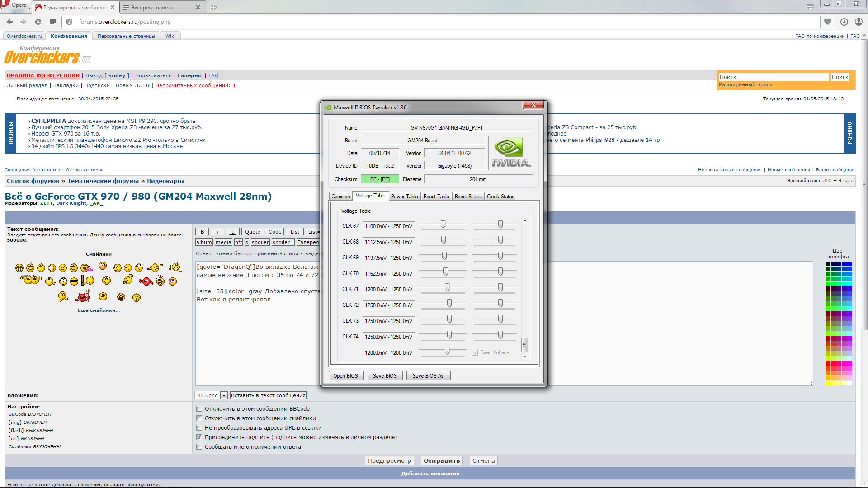Uncheck the "Присоединить подпись" checkbox
Image resolution: width=868 pixels, height=488 pixels.
point(199,437)
